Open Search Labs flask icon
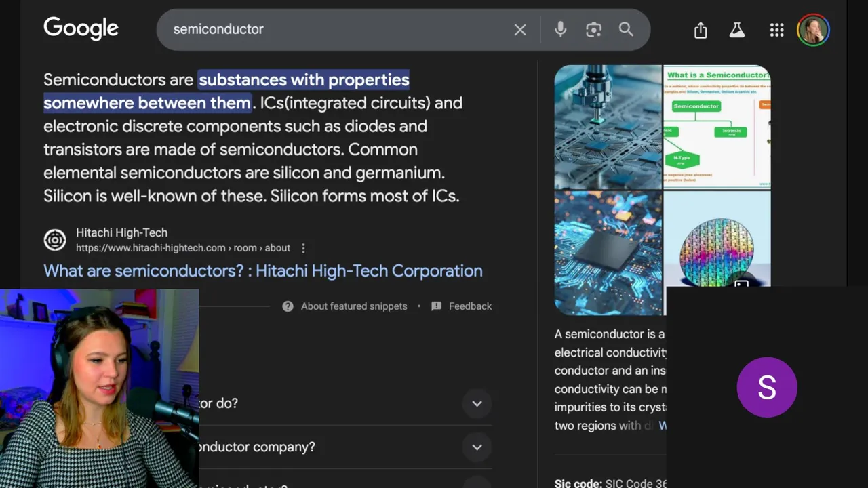 click(x=737, y=30)
